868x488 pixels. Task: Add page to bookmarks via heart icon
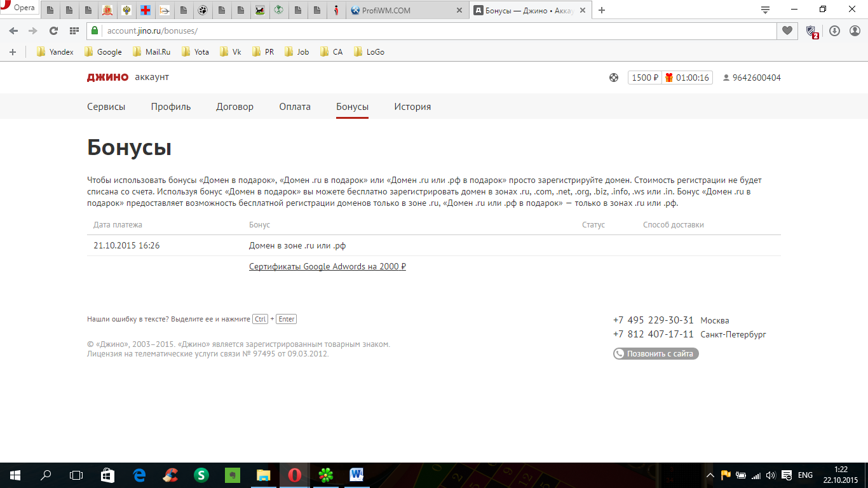(x=787, y=30)
